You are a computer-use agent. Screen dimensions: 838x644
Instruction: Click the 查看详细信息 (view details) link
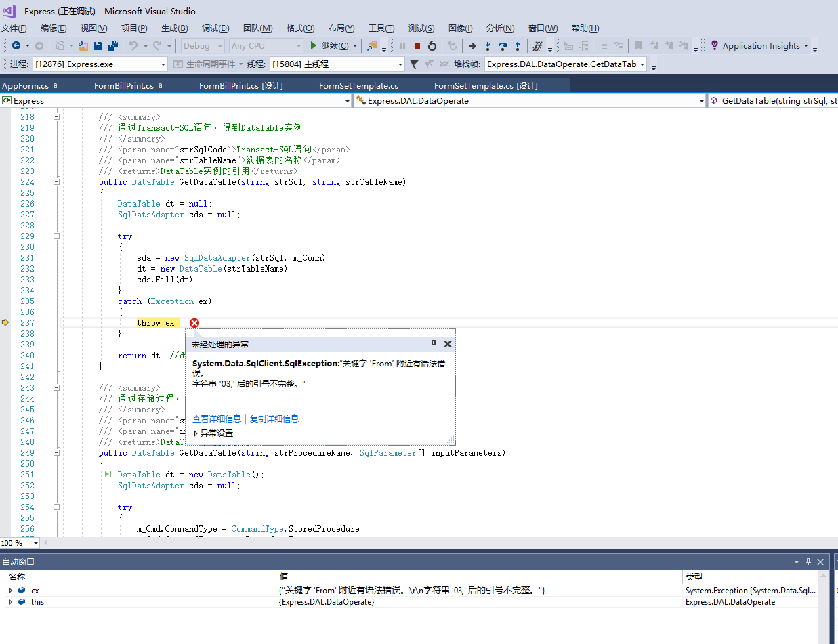[217, 419]
